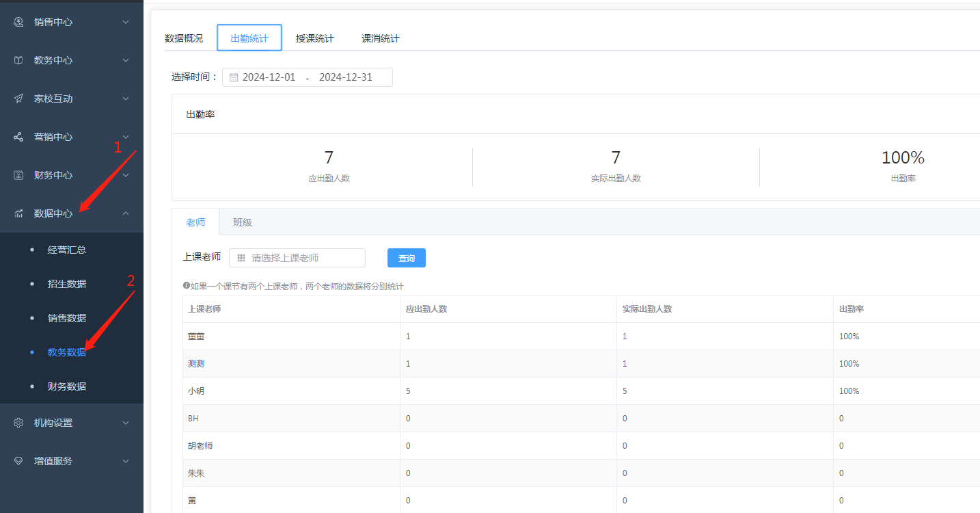Open the 销售数据 submenu item
This screenshot has width=980, height=513.
pyautogui.click(x=67, y=318)
